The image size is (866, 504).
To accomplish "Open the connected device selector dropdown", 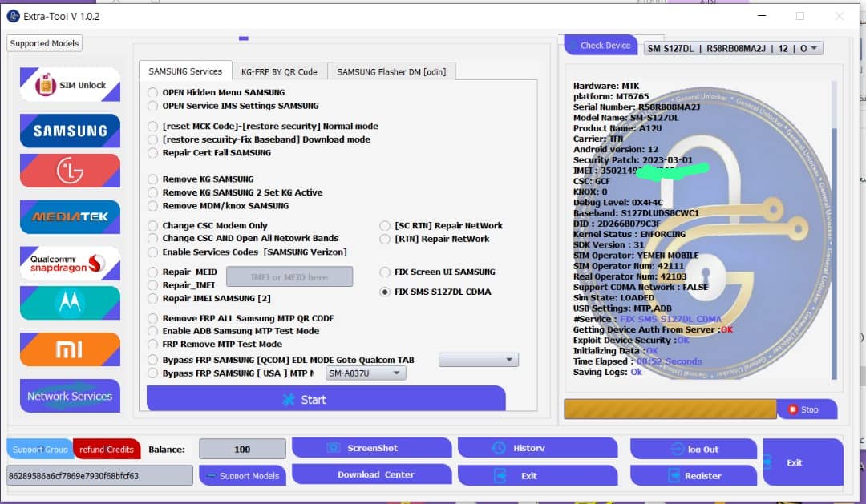I will coord(733,48).
